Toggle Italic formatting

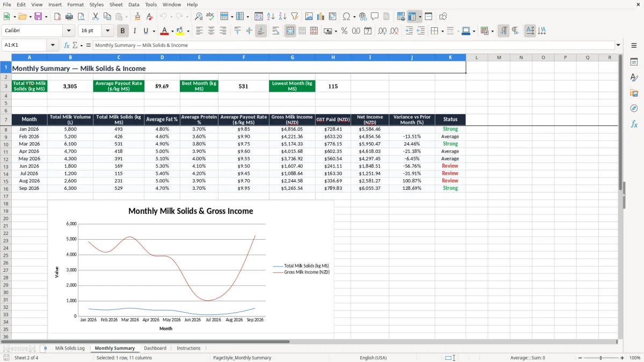[134, 31]
